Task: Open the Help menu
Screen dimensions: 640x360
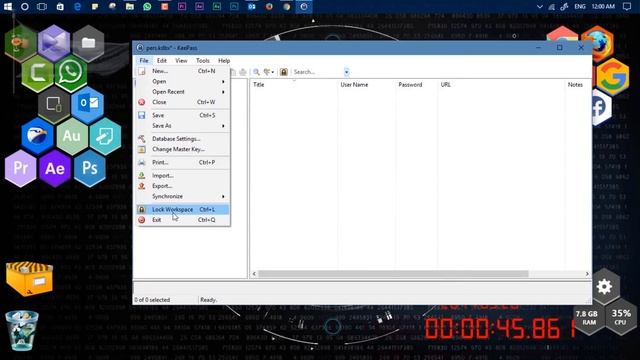Action: [224, 60]
